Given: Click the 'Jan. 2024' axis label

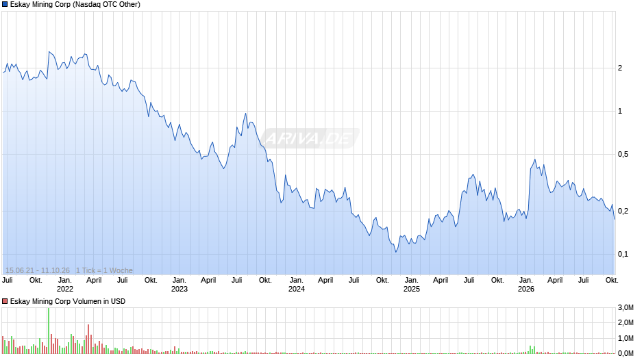Looking at the screenshot, I should coord(297,285).
